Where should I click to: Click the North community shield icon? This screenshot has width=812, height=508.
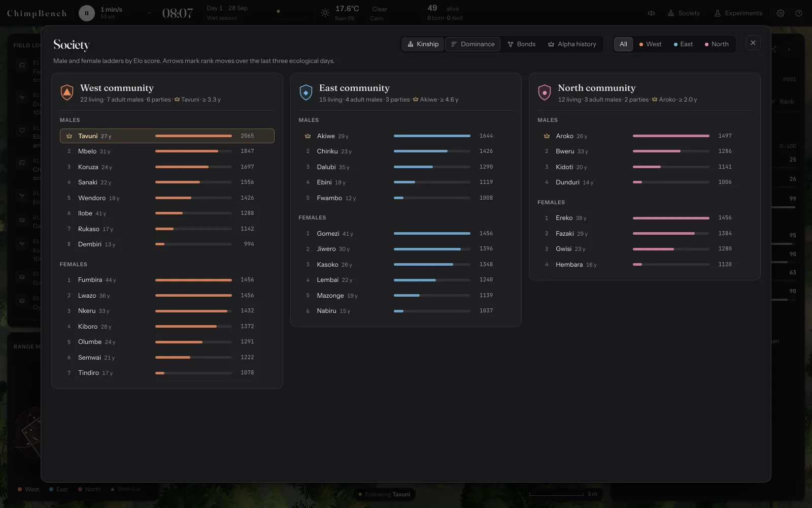tap(545, 92)
